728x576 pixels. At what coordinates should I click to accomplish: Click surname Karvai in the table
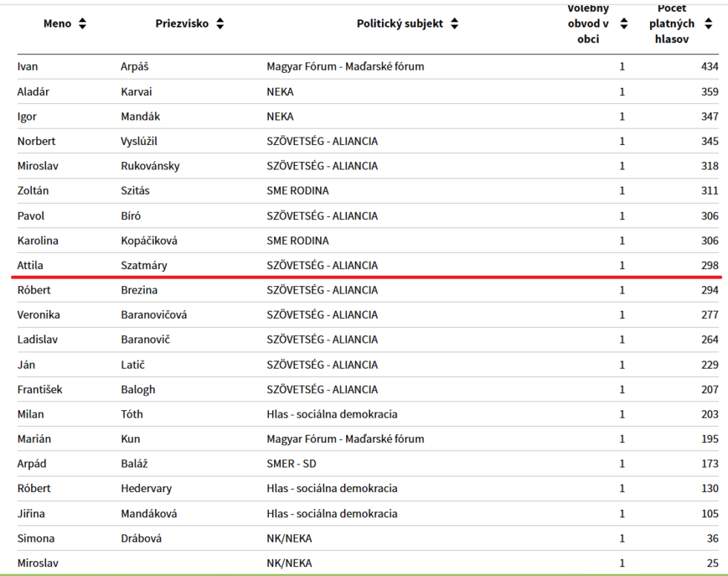[x=137, y=92]
